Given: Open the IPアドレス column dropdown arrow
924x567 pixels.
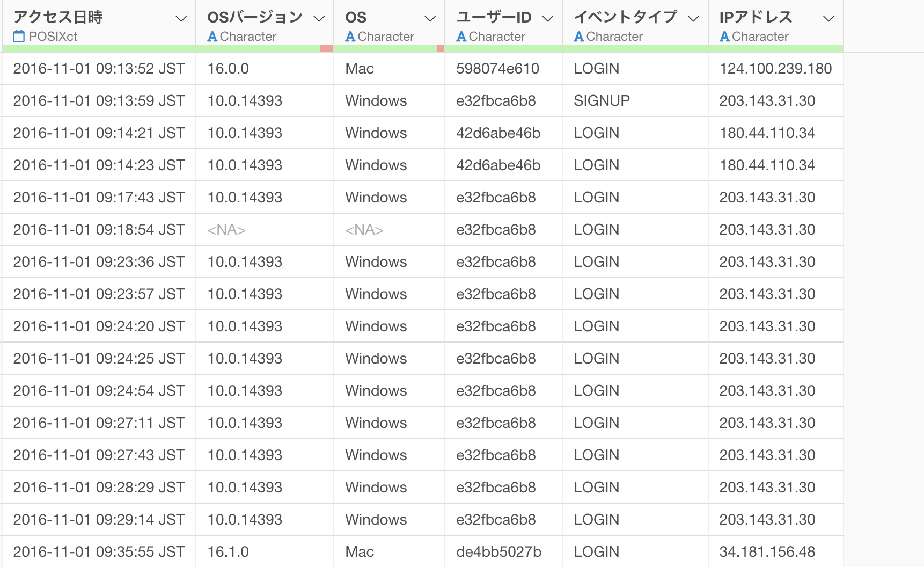Looking at the screenshot, I should tap(828, 19).
